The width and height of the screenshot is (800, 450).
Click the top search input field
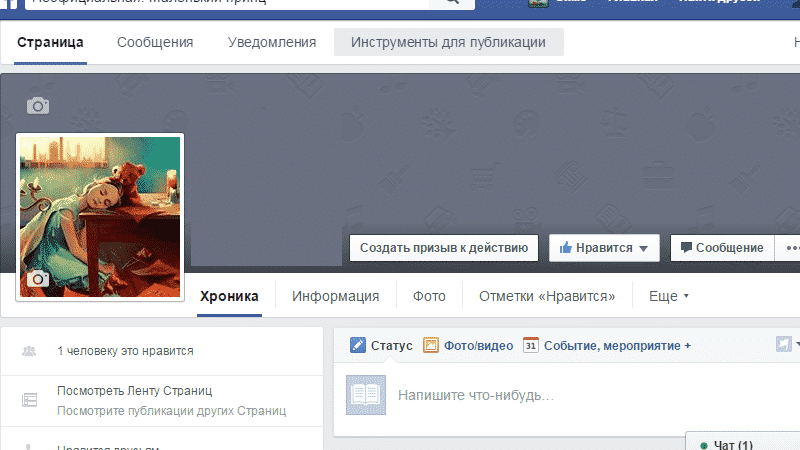click(227, 2)
